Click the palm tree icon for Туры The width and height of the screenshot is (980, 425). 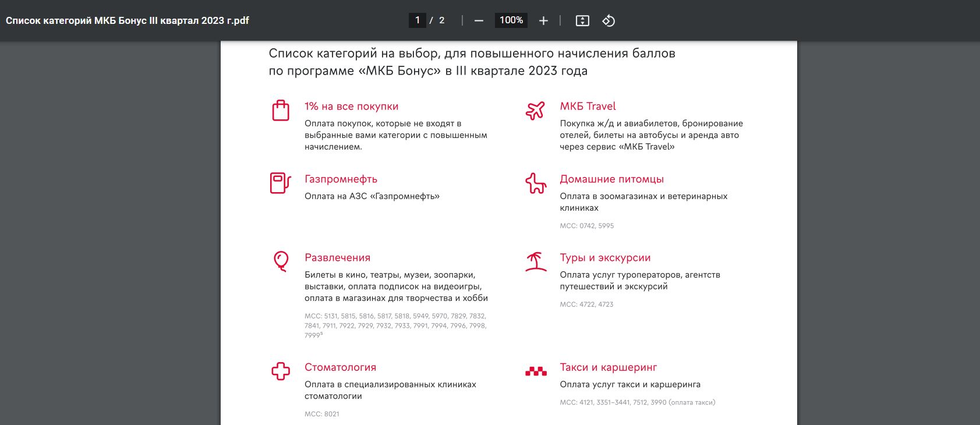click(x=536, y=261)
